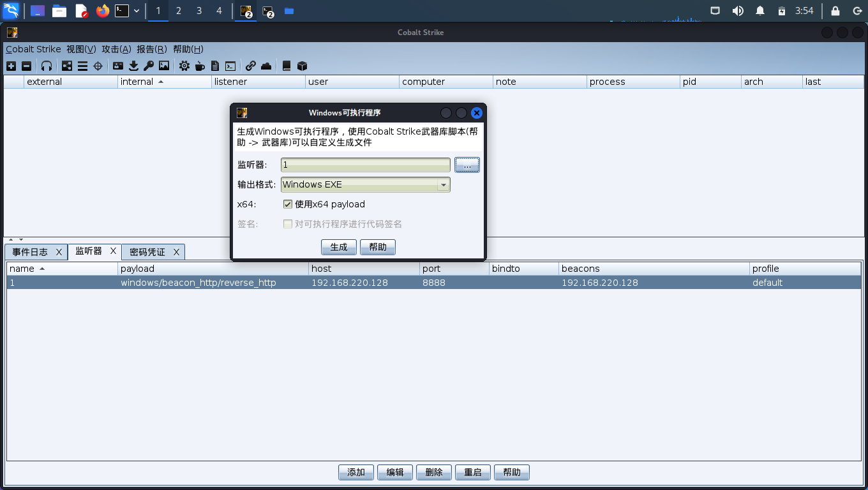Viewport: 868px width, 490px height.
Task: Open the 报告(R) menu
Action: [x=152, y=49]
